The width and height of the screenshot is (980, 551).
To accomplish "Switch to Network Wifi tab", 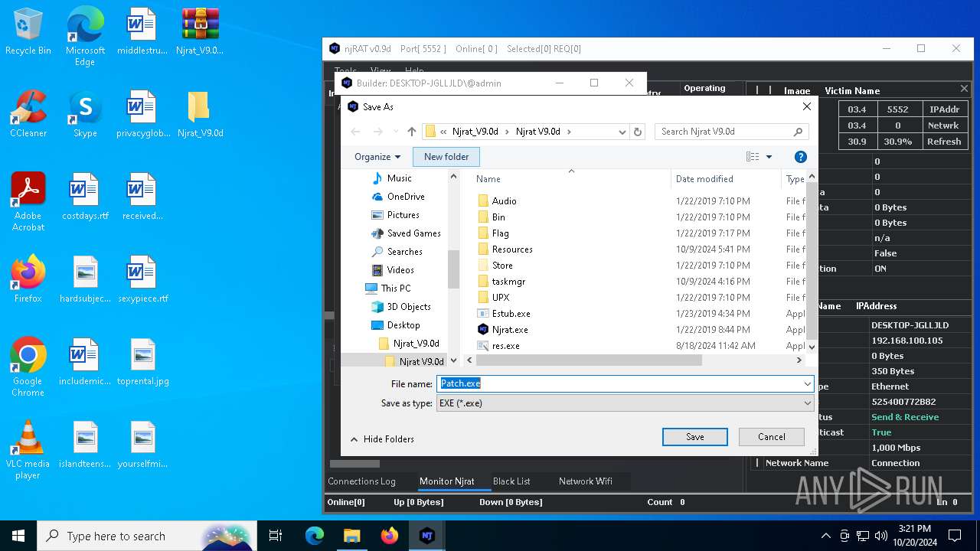I will pyautogui.click(x=585, y=481).
